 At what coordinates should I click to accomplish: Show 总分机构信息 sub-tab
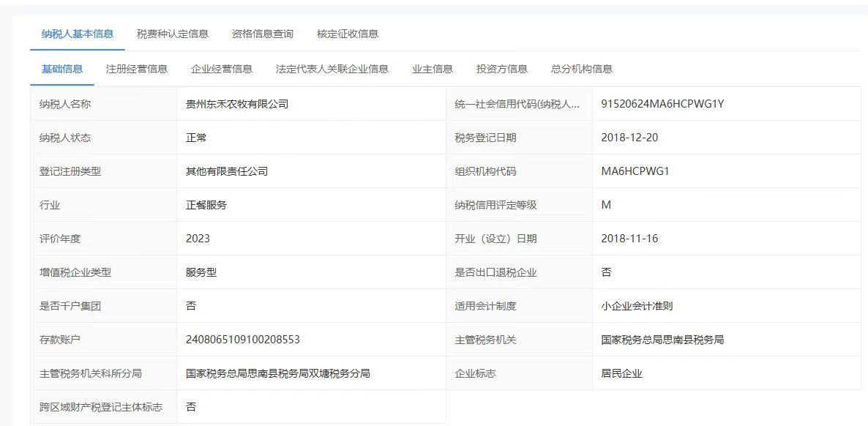tap(582, 69)
